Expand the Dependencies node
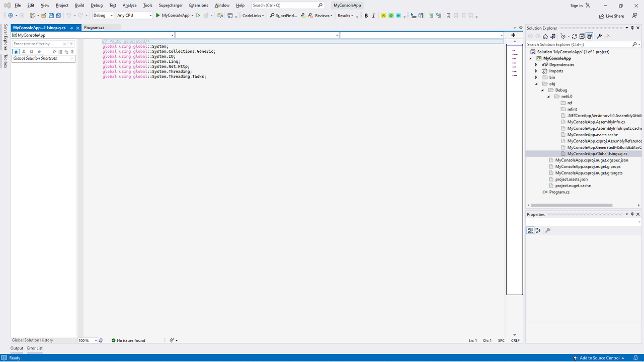This screenshot has width=644, height=362. [x=535, y=64]
